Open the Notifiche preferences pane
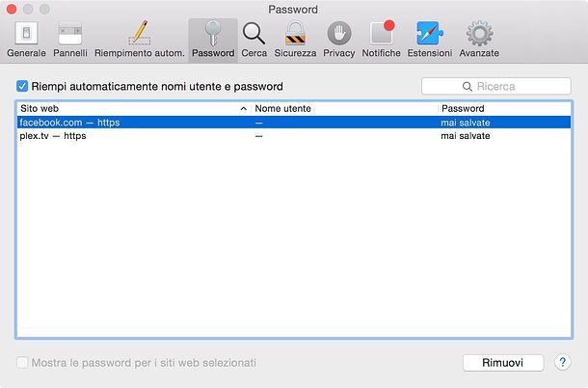The image size is (588, 388). [x=381, y=40]
